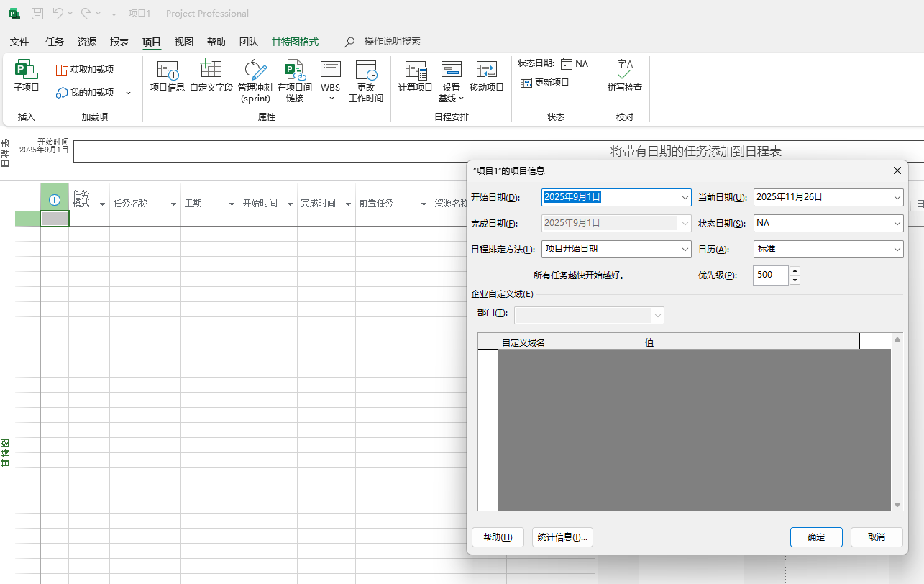Open 我的加载项 list
Viewport: 924px width, 584px height.
93,93
